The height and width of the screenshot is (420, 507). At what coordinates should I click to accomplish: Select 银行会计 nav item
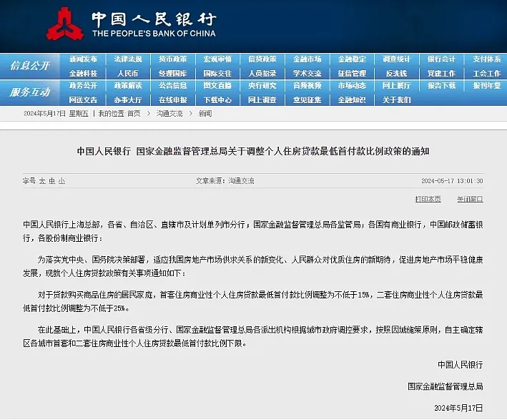click(x=441, y=59)
